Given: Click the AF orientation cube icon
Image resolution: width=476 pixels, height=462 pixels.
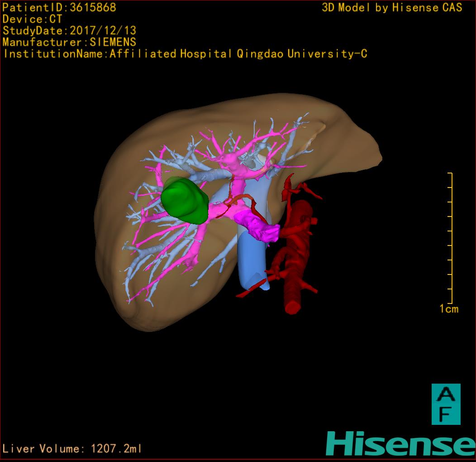Looking at the screenshot, I should click(446, 404).
